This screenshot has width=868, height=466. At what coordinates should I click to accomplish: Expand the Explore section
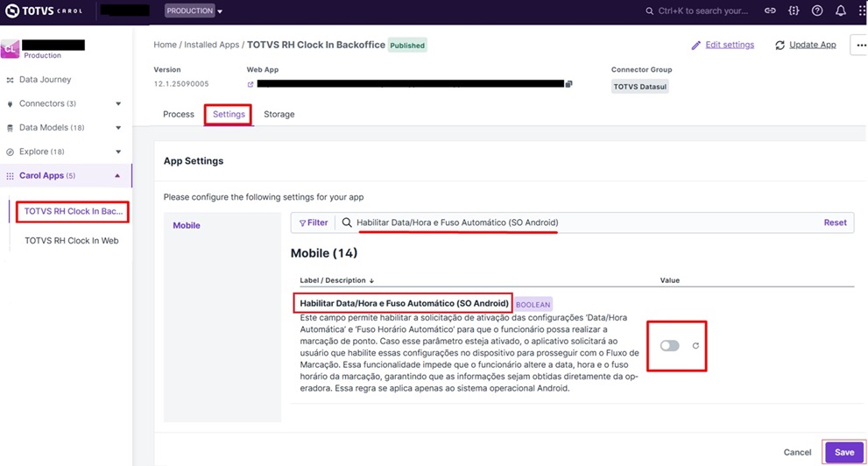point(118,152)
